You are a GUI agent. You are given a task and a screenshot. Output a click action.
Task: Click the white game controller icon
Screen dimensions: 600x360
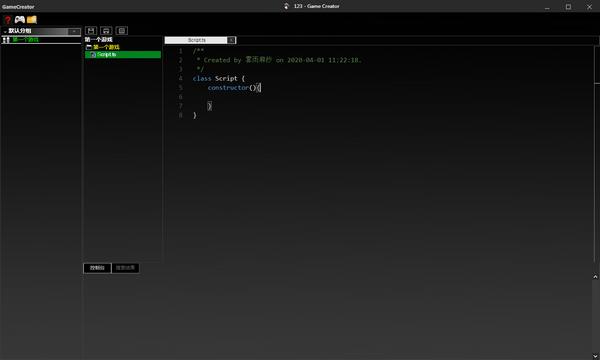click(x=20, y=20)
